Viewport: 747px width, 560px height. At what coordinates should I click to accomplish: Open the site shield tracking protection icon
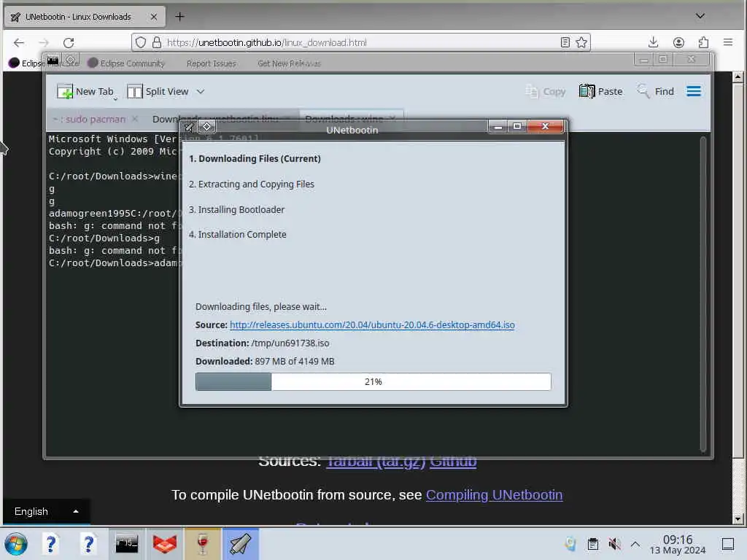coord(141,42)
